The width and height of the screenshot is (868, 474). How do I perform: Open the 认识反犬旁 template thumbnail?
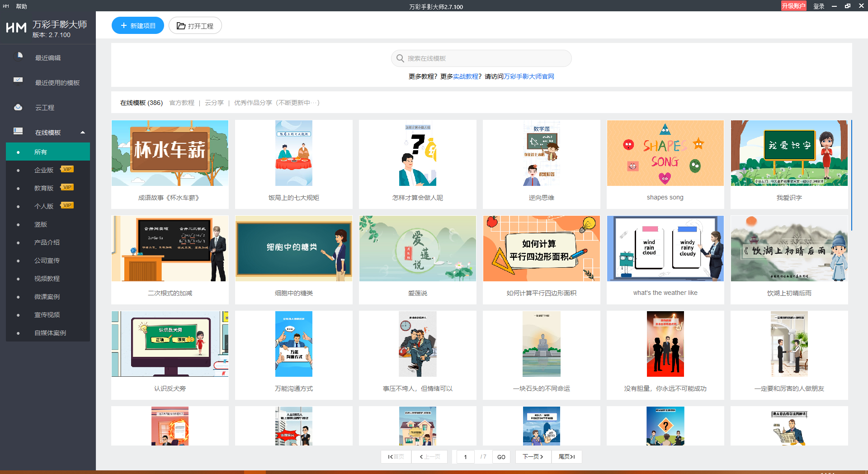pos(170,344)
